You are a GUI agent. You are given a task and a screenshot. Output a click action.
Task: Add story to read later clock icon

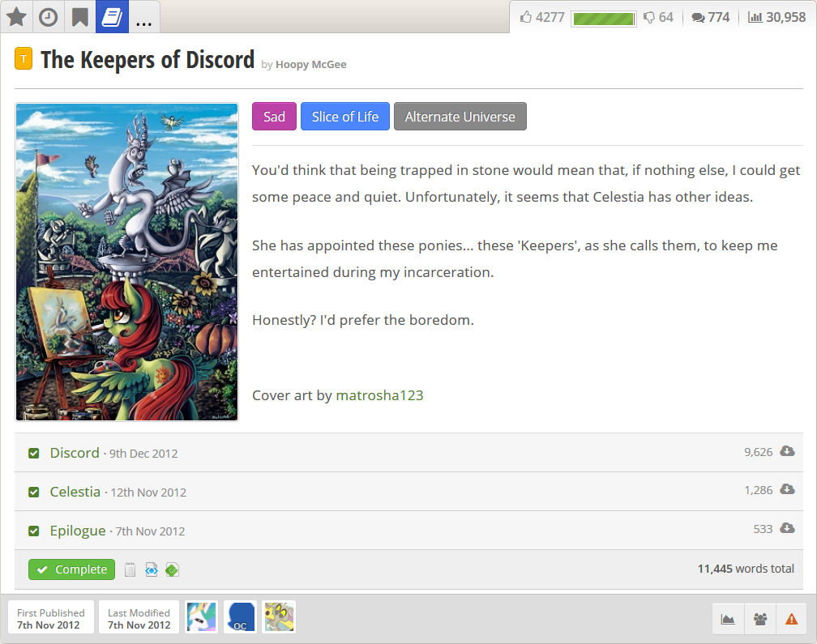click(49, 17)
